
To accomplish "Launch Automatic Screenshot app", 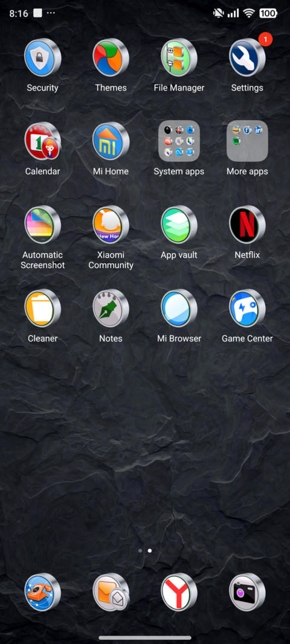I will pos(42,225).
